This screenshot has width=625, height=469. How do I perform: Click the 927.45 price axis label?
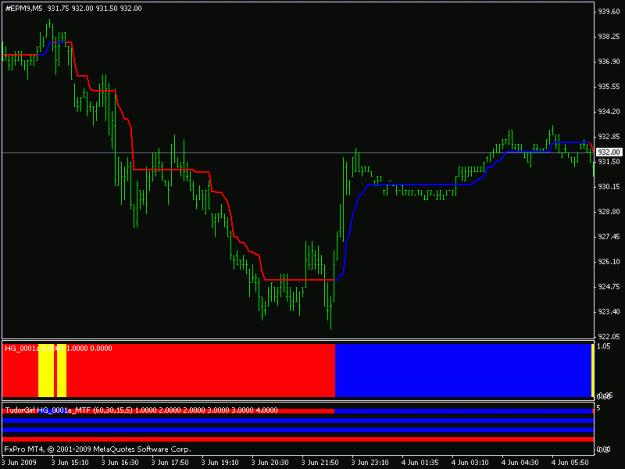(x=609, y=237)
